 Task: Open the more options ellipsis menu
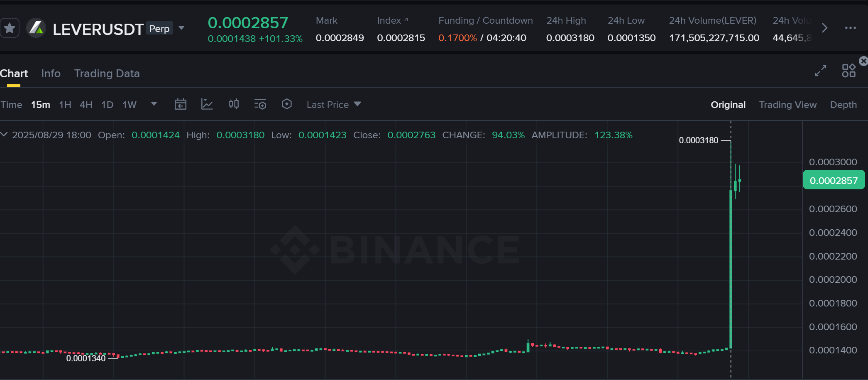(851, 28)
